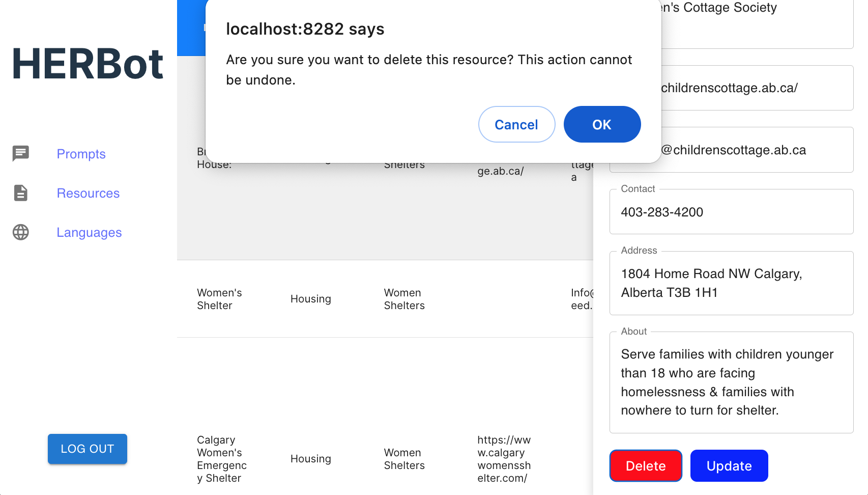Click the Prompts chat icon
This screenshot has height=495, width=868.
(21, 153)
